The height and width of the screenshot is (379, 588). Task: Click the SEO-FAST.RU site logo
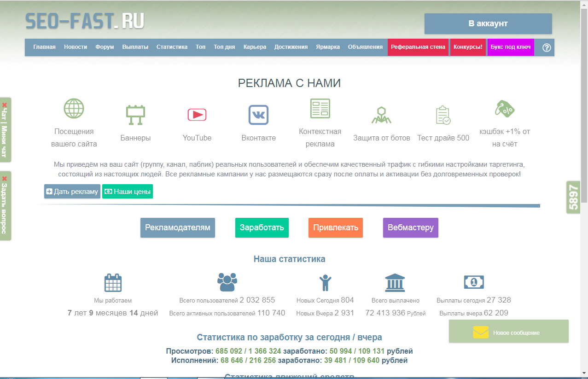(85, 21)
